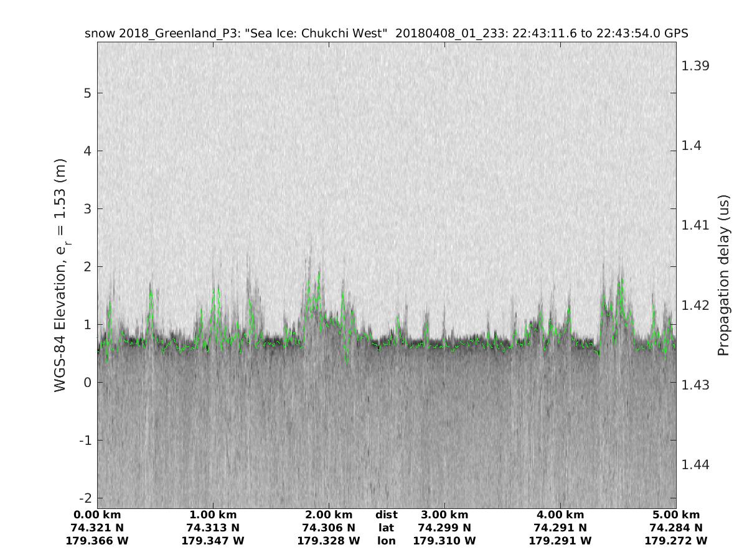747x560 pixels.
Task: Click the 0.00 km distance tick label
Action: pos(97,515)
